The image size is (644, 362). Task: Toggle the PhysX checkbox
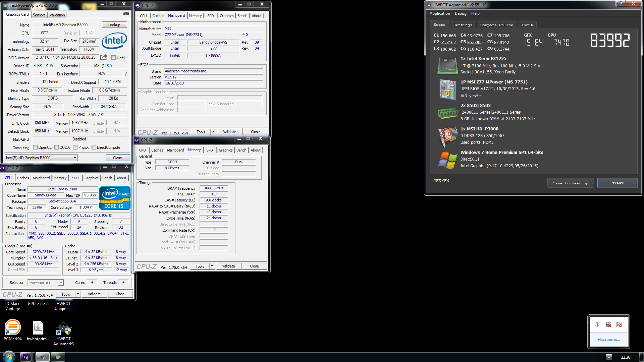75,147
